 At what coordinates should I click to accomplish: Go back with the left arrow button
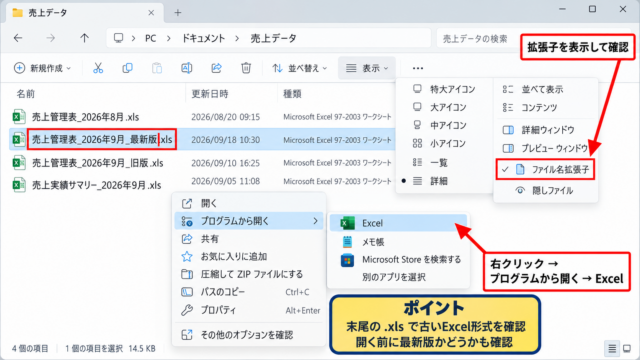(18, 38)
